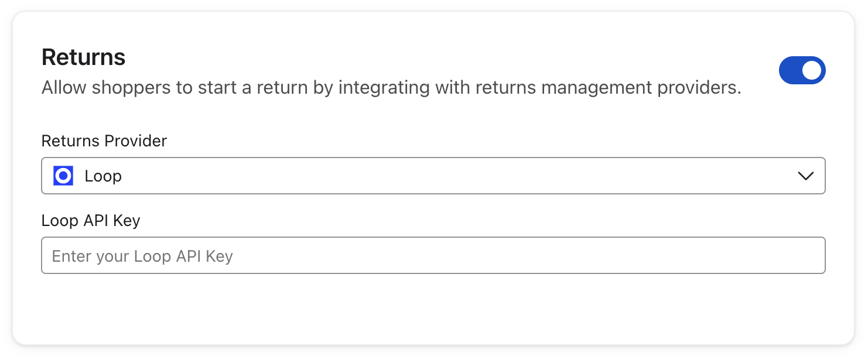This screenshot has height=356, width=868.
Task: Open the Returns Provider dropdown
Action: tap(433, 176)
